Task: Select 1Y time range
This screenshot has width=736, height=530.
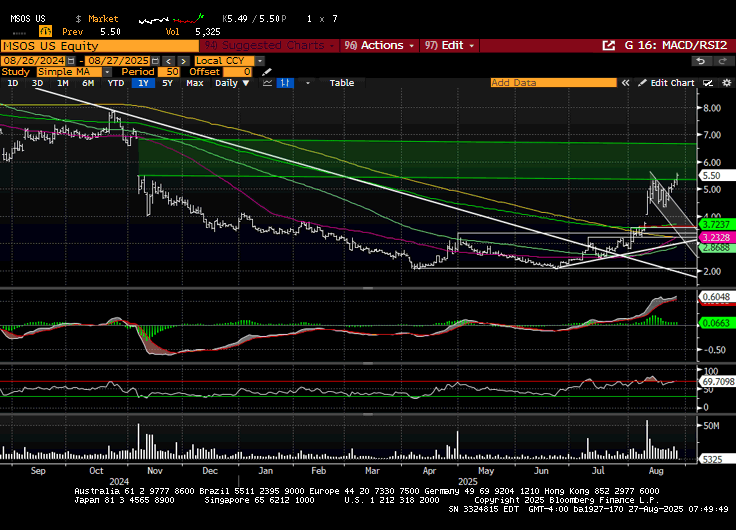Action: [x=143, y=83]
